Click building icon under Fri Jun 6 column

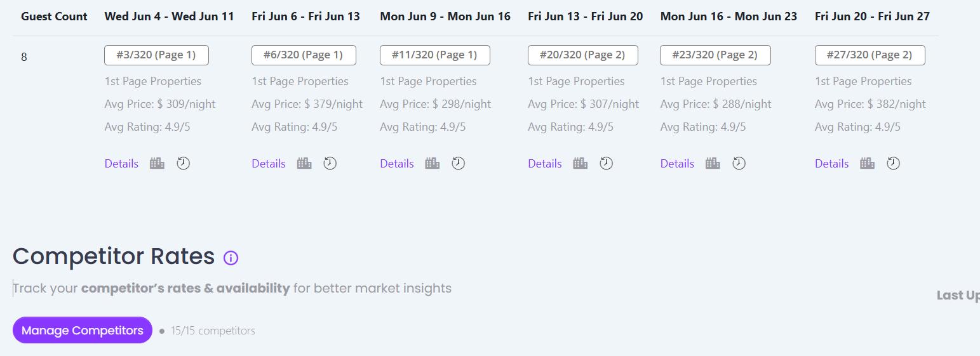pos(304,164)
